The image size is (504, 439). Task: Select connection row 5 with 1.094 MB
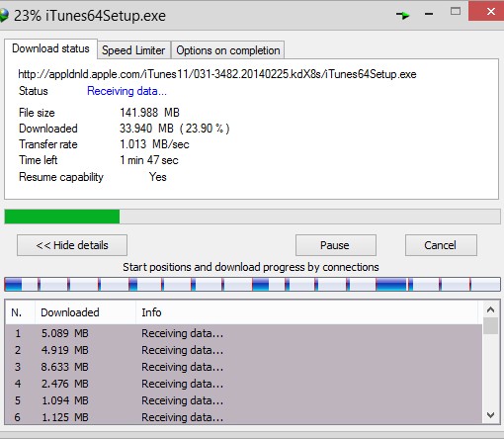tap(243, 400)
